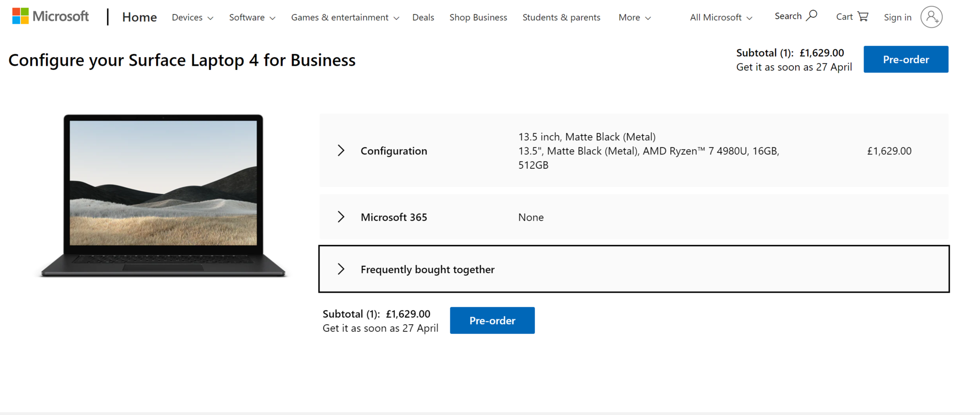Click the Microsoft 365 heading label

(x=394, y=217)
